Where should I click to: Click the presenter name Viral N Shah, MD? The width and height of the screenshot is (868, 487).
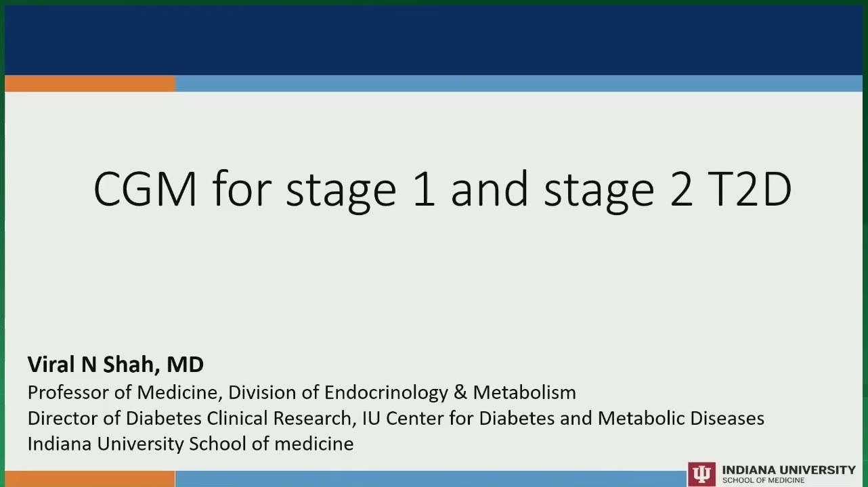click(115, 365)
